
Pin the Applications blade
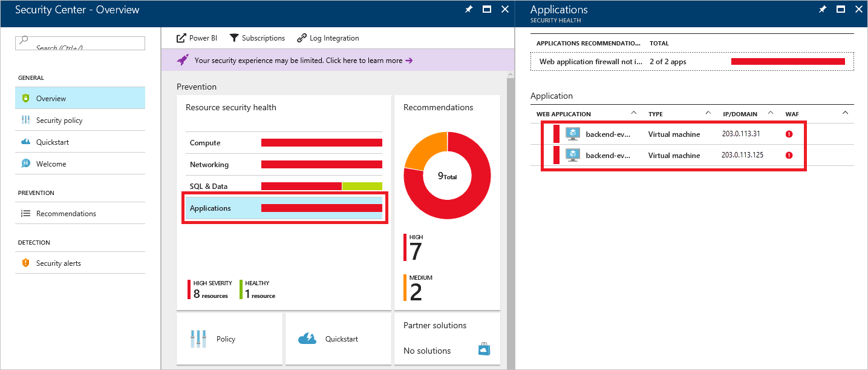pos(822,10)
